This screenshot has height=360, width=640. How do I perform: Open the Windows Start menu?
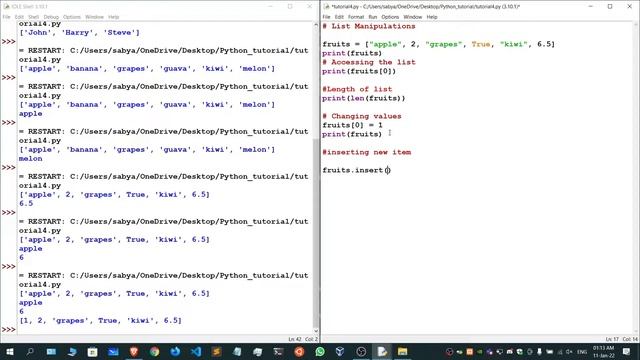click(9, 351)
